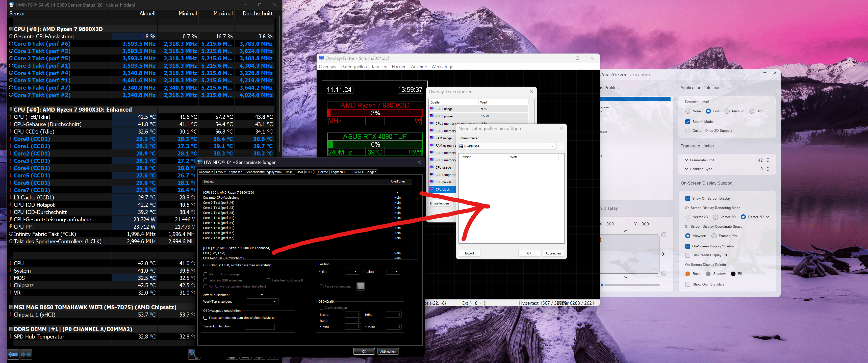Click the orange Base palette color swatch
Viewport: 868px width, 363px height.
tap(688, 274)
